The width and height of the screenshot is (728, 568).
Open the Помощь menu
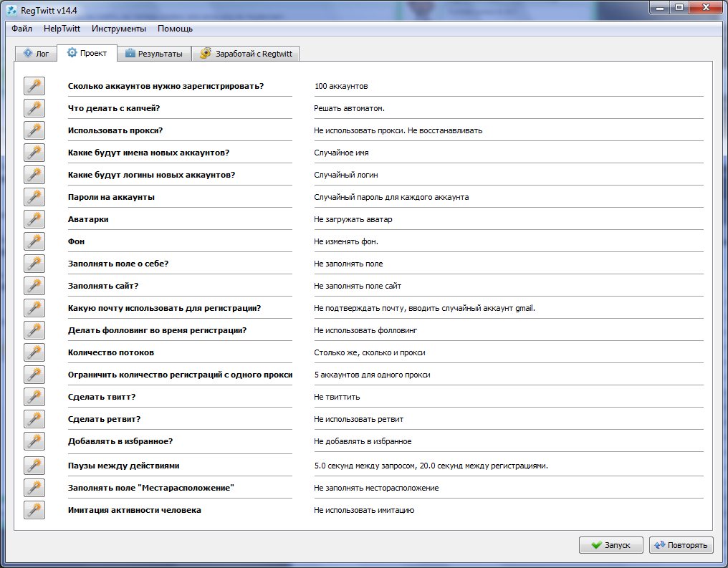pos(175,29)
